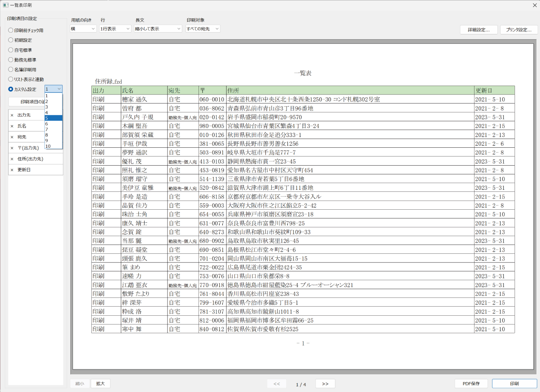Screen dimensions: 540x392
Task: Remove the 更新日 field
Action: coord(12,170)
